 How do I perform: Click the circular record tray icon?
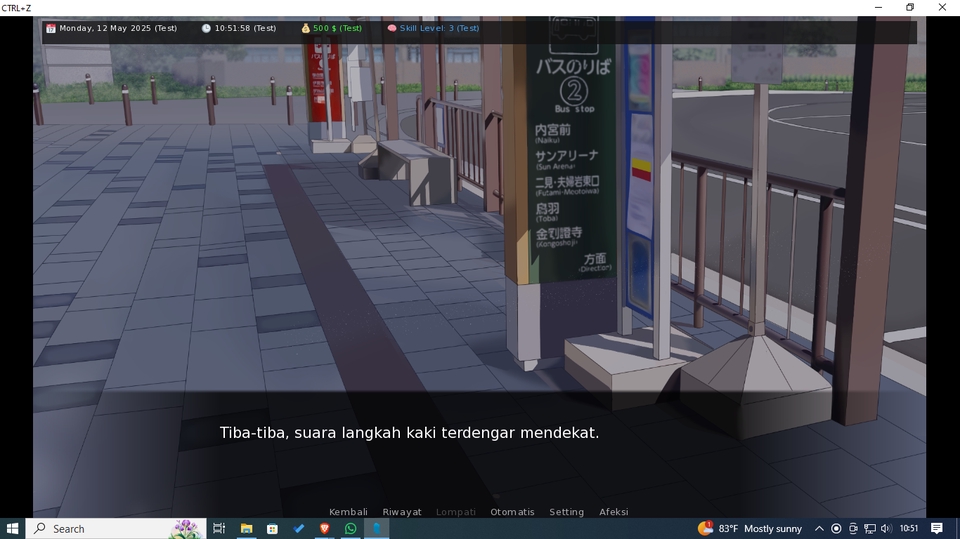(x=836, y=529)
